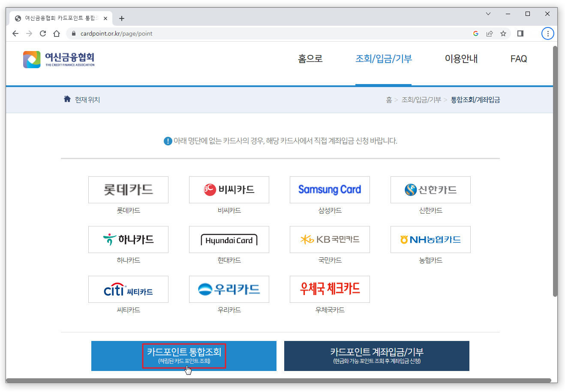Select the 롯데카드 logo
The width and height of the screenshot is (565, 392).
(128, 190)
